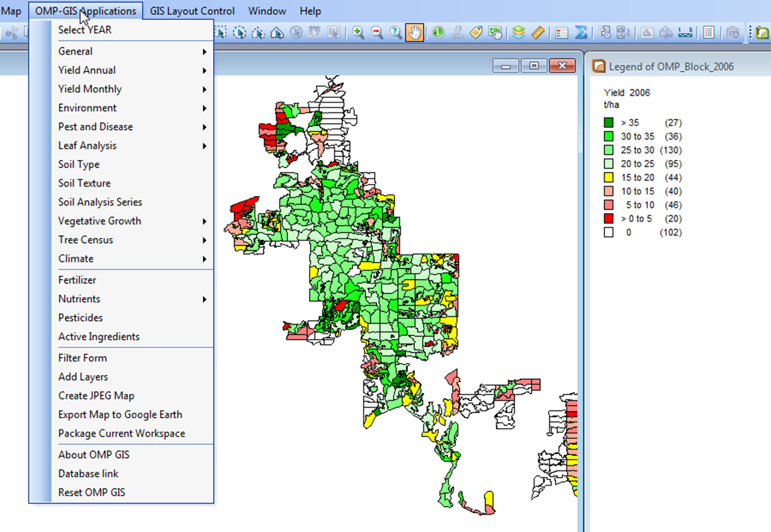The image size is (771, 532).
Task: Click the Radius Select circle tool
Action: pyautogui.click(x=240, y=33)
